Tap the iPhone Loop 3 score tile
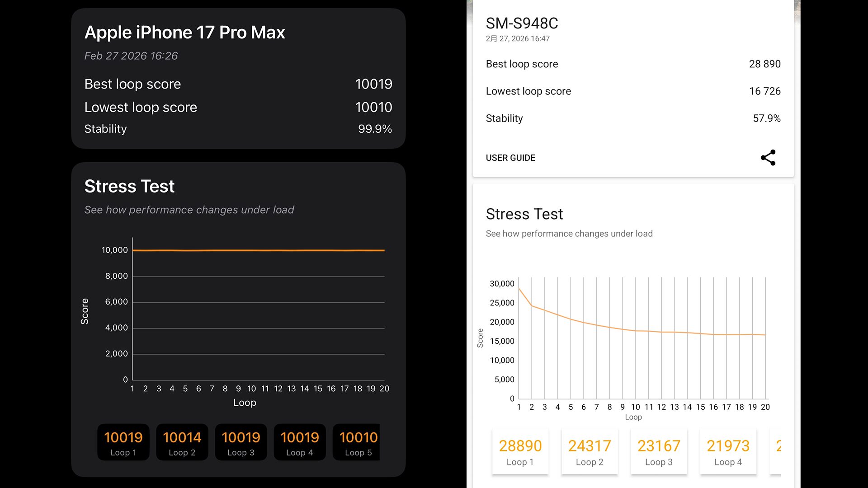This screenshot has width=868, height=488. 241,442
